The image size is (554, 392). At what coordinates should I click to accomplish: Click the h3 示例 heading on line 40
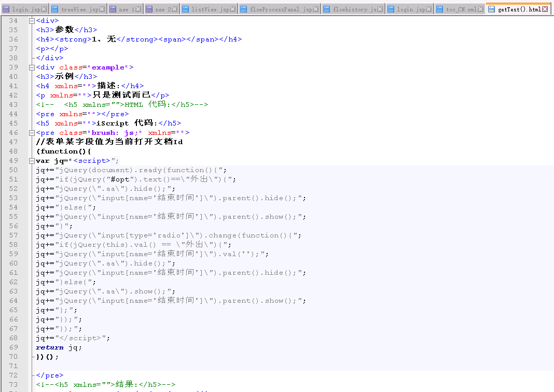(x=66, y=76)
